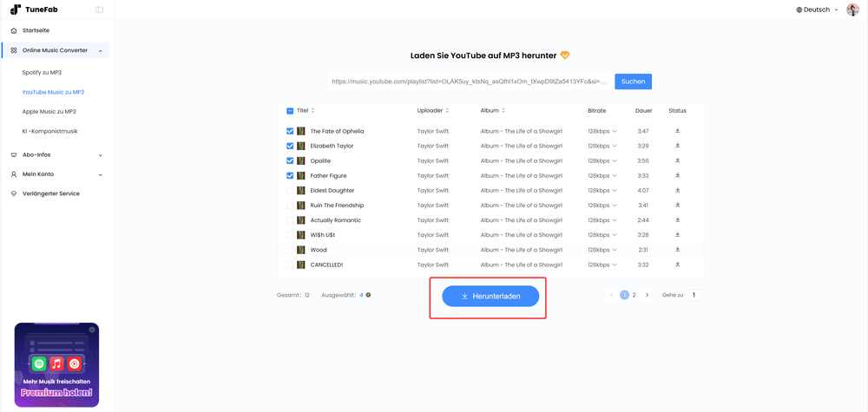Close the premium promotion banner
The image size is (868, 412).
(x=92, y=330)
